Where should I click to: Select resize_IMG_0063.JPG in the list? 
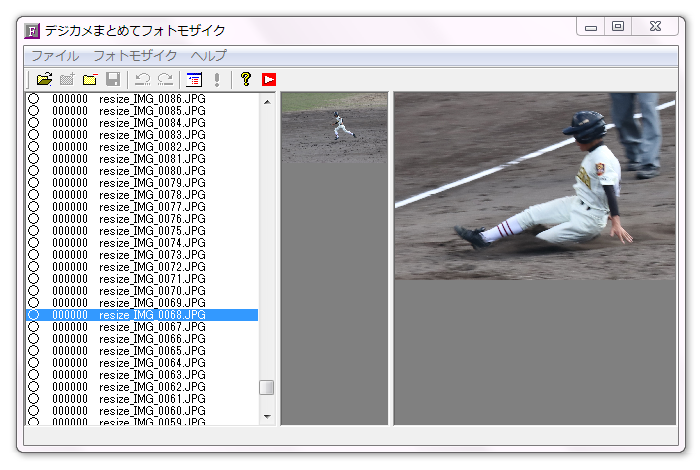142,375
